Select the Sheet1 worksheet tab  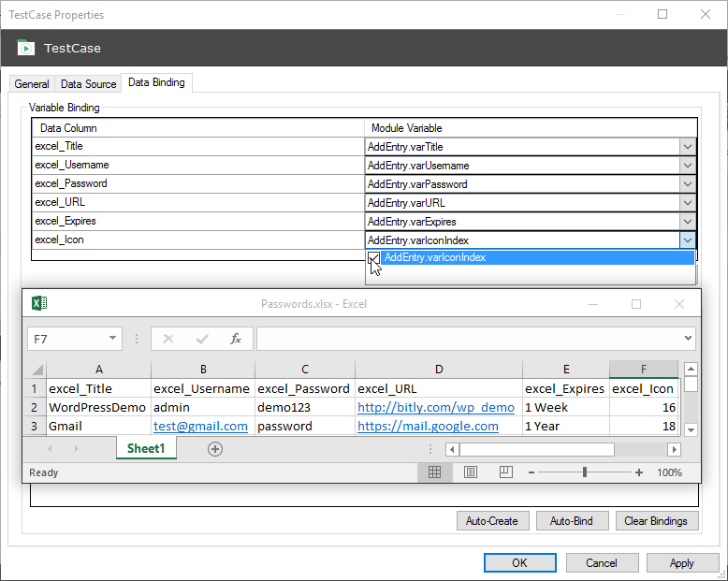coord(146,448)
